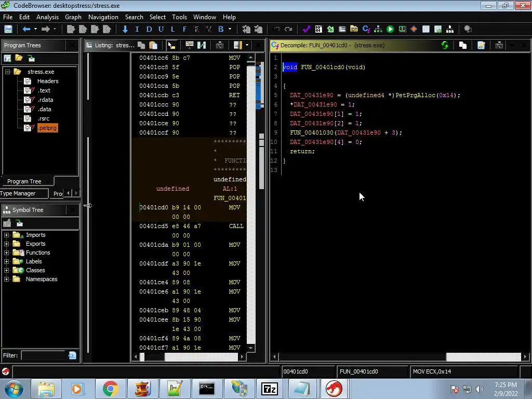Go to next Instruction using the I icon
Image resolution: width=532 pixels, height=399 pixels.
pyautogui.click(x=137, y=29)
